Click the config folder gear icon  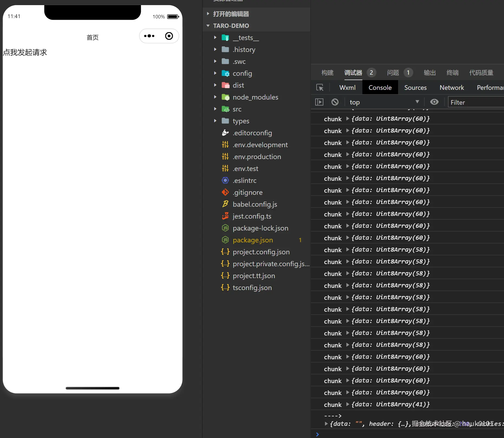click(225, 73)
